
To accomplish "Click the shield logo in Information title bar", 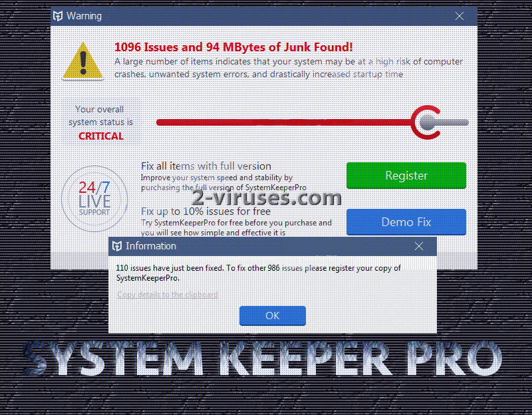I will [117, 246].
